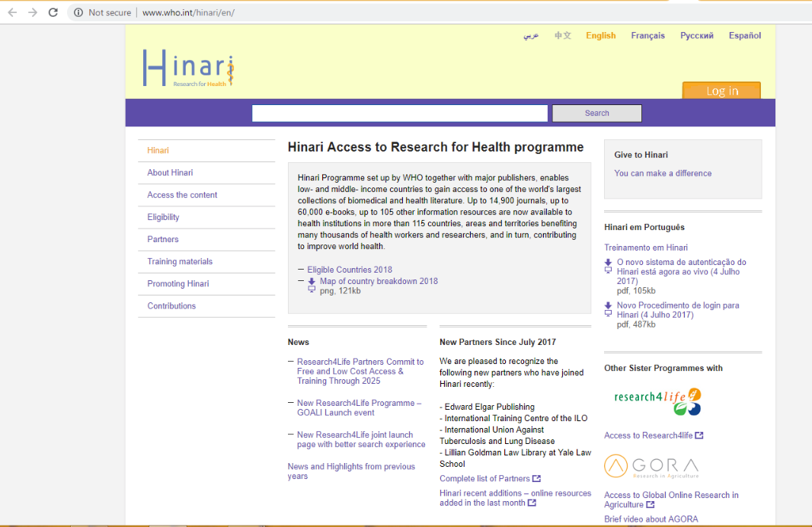Click 'Hinari Access to Research for Health programme' heading
The width and height of the screenshot is (812, 527).
tap(436, 148)
